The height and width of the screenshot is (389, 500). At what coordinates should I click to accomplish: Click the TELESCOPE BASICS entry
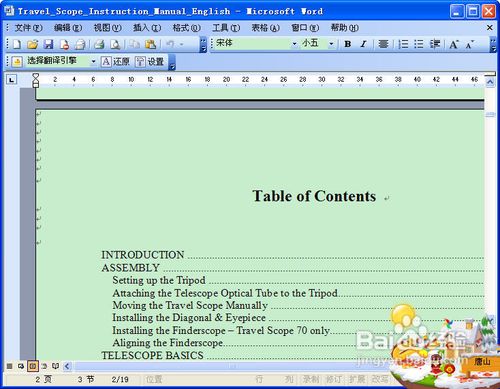(152, 355)
